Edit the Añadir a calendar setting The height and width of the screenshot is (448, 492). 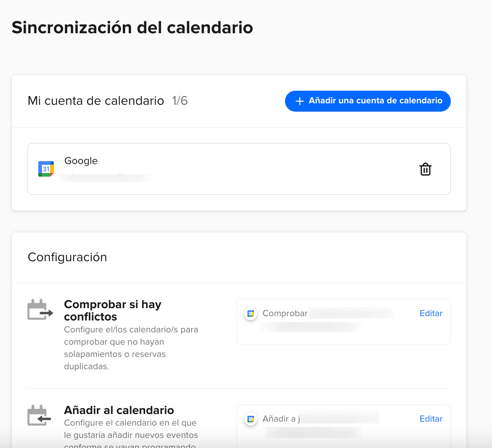click(431, 419)
